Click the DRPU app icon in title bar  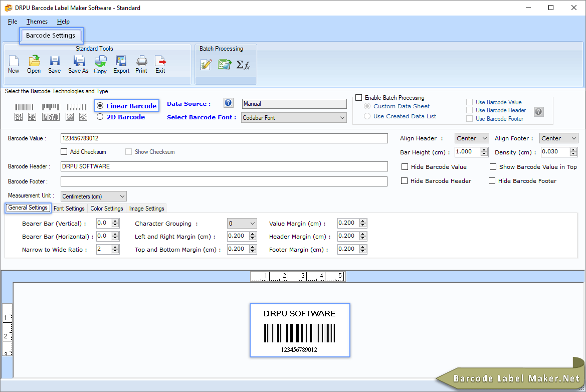(x=8, y=8)
